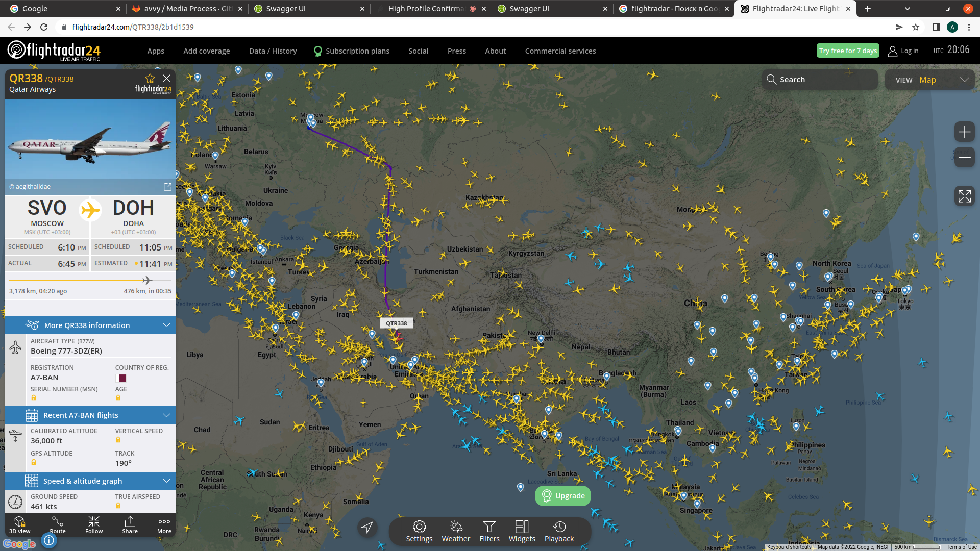Open Subscription plans page
This screenshot has height=551, width=980.
352,51
